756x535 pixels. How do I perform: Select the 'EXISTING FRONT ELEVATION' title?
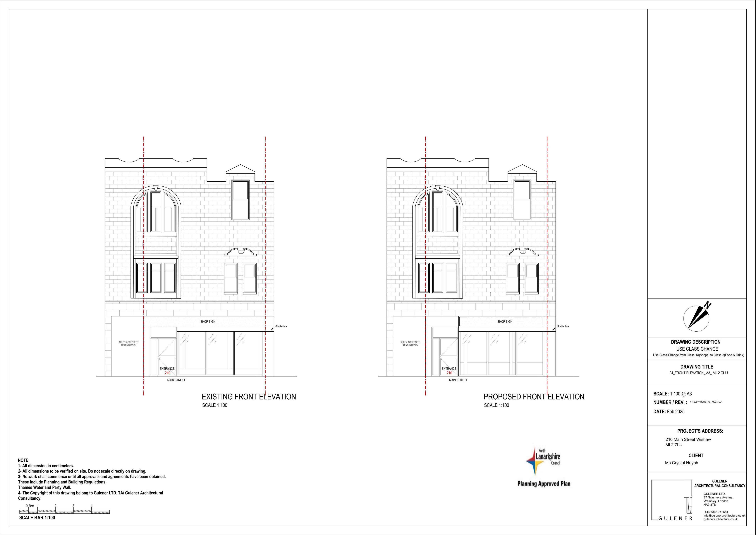pos(249,397)
